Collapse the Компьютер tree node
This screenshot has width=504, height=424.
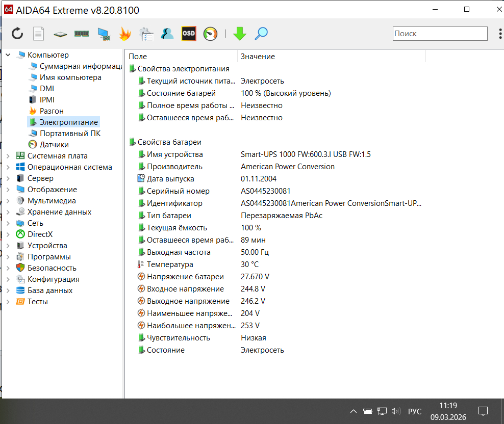click(x=8, y=55)
